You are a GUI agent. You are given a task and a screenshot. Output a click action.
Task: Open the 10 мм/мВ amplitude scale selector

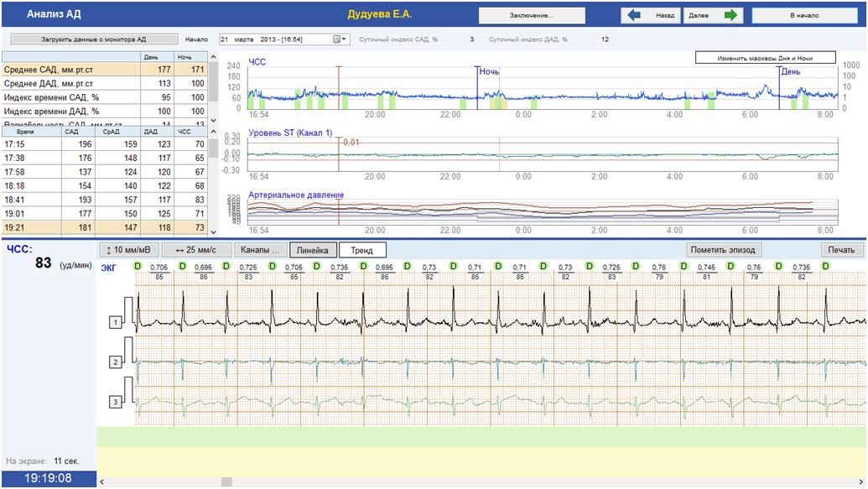(x=128, y=250)
